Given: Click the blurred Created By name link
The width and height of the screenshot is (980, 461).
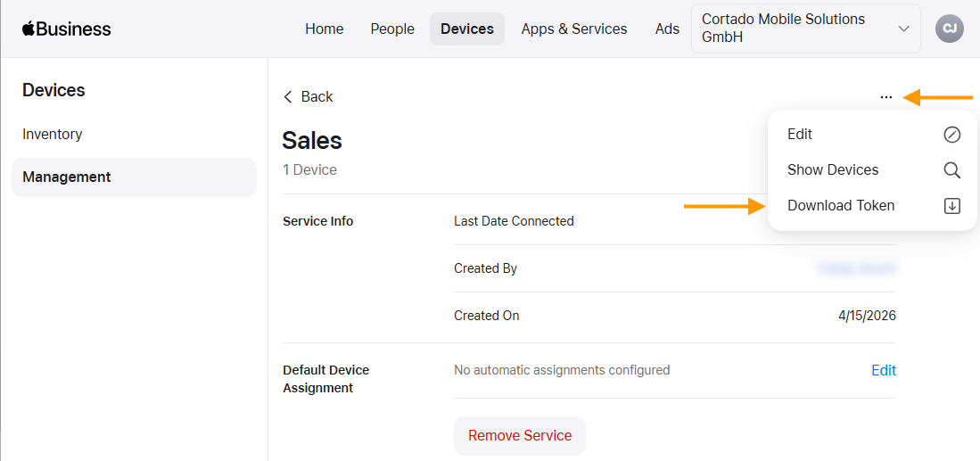Looking at the screenshot, I should 857,268.
